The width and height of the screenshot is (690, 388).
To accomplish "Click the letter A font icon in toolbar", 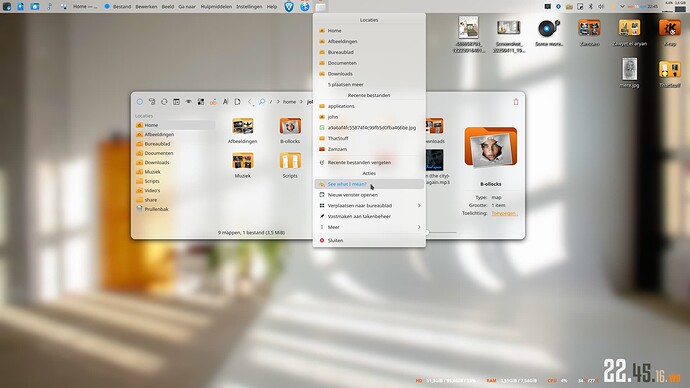I will (x=225, y=102).
